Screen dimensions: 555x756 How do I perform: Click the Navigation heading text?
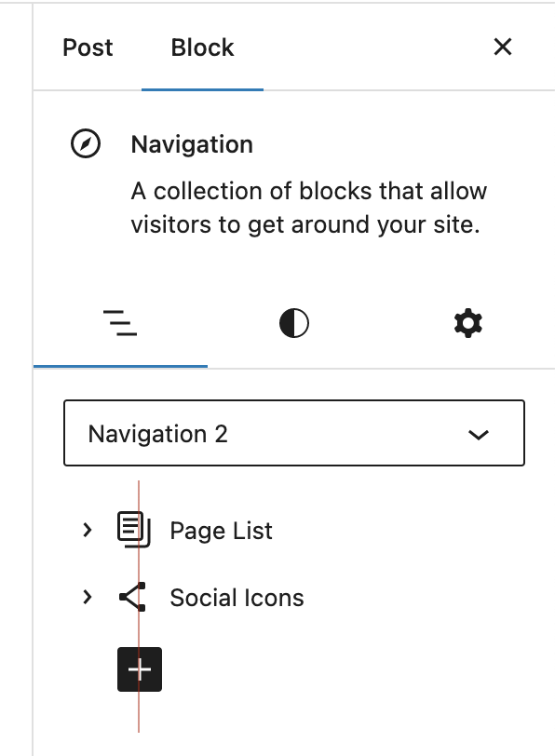(x=191, y=144)
